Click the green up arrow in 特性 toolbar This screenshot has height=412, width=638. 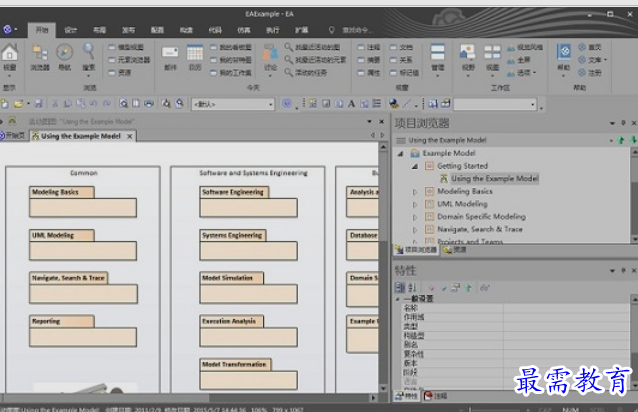(x=468, y=288)
